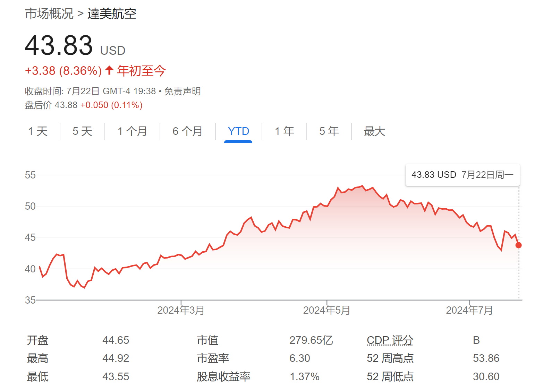Open the 1 个月 chart range
The height and width of the screenshot is (392, 543).
coord(132,131)
